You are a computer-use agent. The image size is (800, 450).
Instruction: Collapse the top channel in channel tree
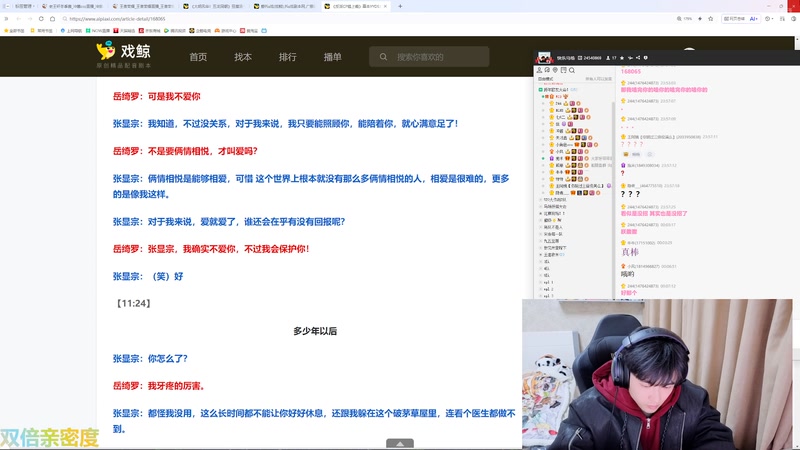(x=540, y=90)
